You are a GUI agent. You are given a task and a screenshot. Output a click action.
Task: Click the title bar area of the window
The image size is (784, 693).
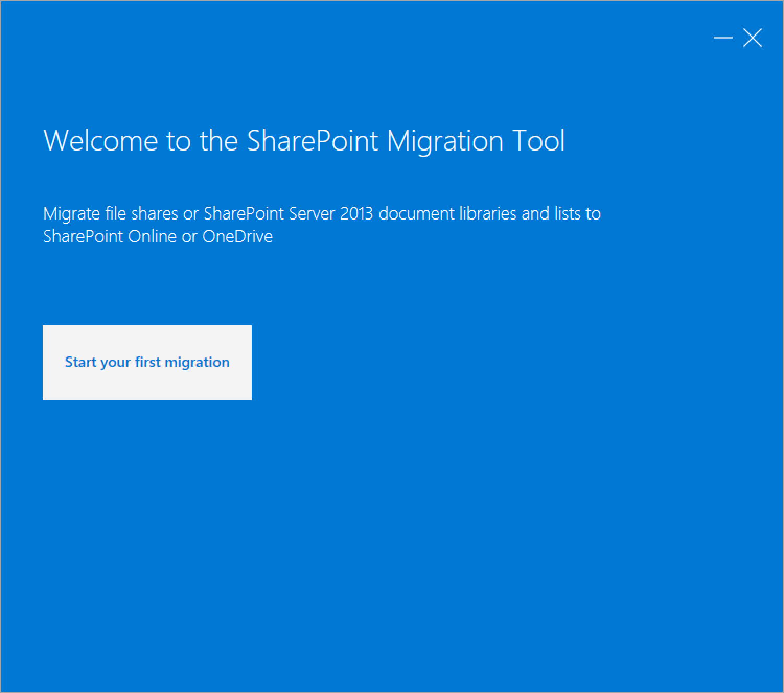coord(366,38)
